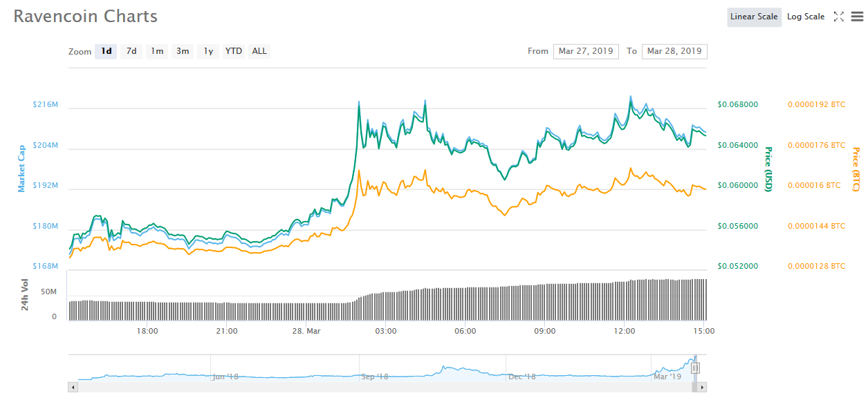Click the $216M market cap tick
This screenshot has width=868, height=400.
(x=45, y=105)
